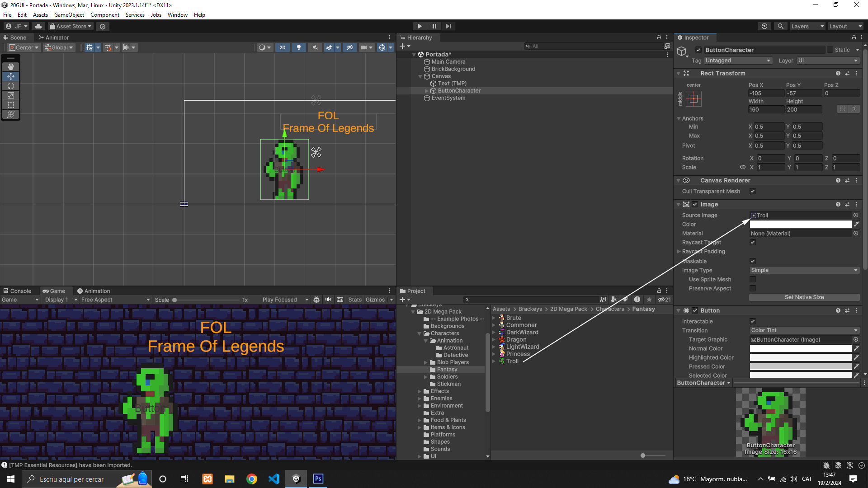Click Set Native Size button

click(804, 297)
